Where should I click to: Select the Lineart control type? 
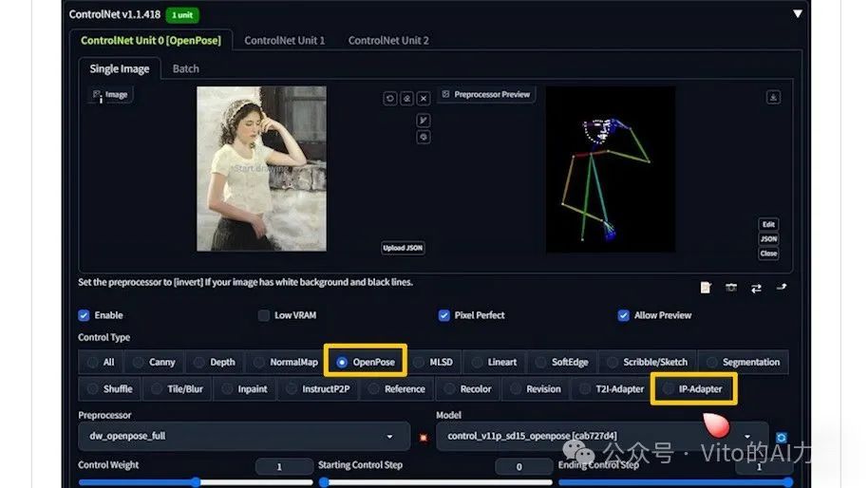[495, 363]
